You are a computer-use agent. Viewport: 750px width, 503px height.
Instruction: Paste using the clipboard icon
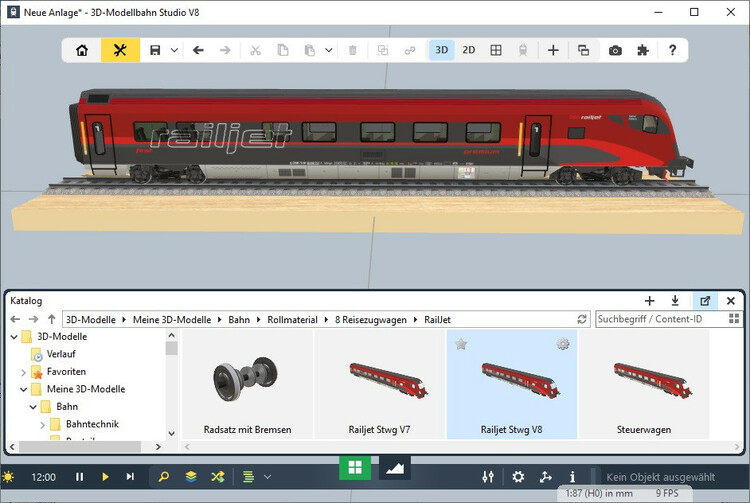309,50
